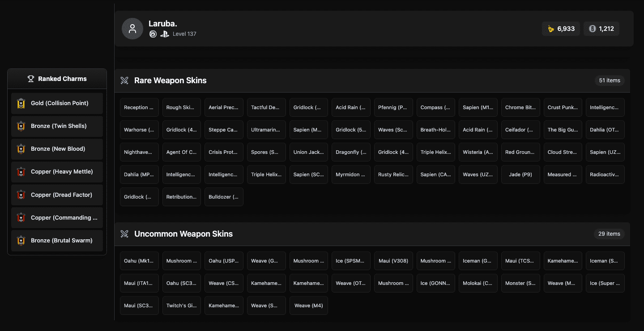Select the Bronze (Twin Shells) charm entry
The height and width of the screenshot is (331, 644).
[x=57, y=126]
